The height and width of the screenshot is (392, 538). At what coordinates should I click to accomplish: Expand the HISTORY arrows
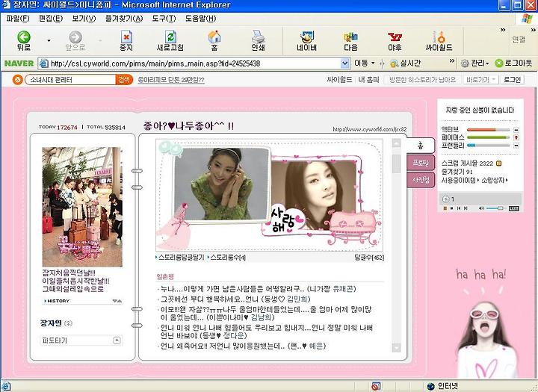pos(117,301)
